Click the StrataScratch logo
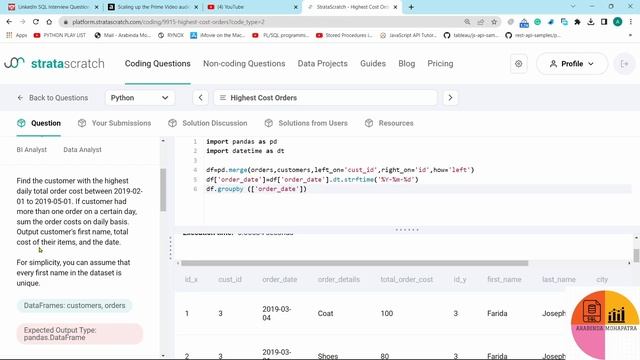640x360 pixels. (54, 63)
